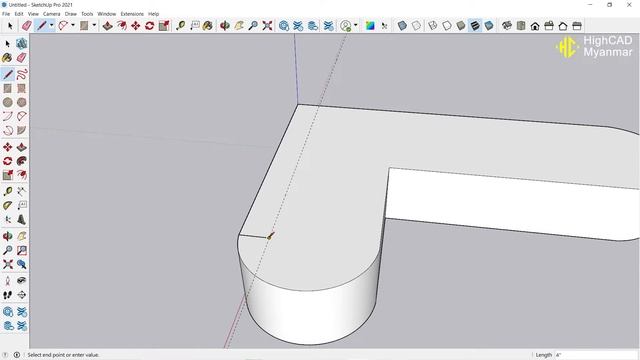Open the Extensions menu

[132, 14]
